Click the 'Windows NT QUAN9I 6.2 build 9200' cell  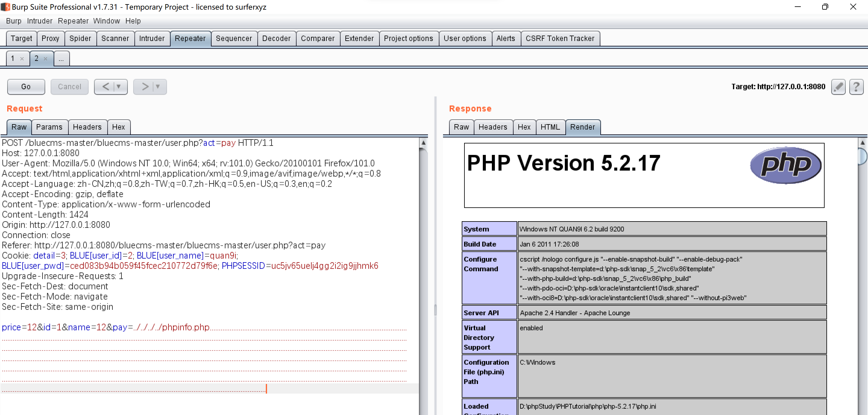(x=672, y=229)
